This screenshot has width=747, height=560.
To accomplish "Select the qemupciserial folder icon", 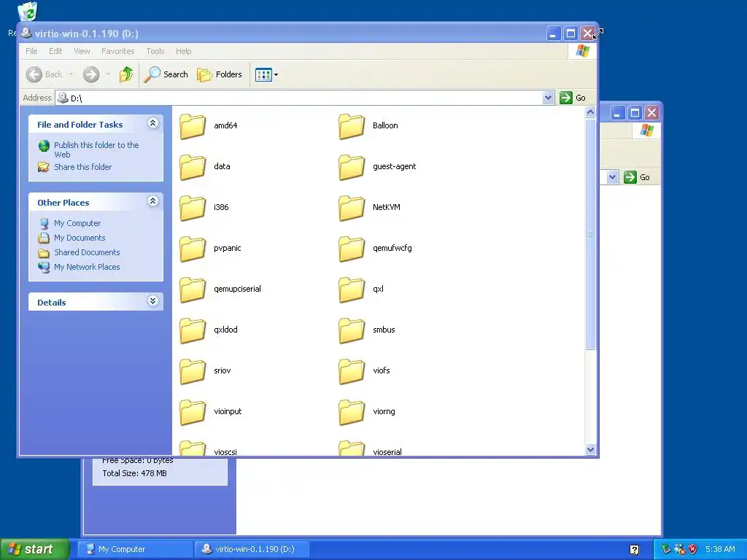I will [x=193, y=289].
